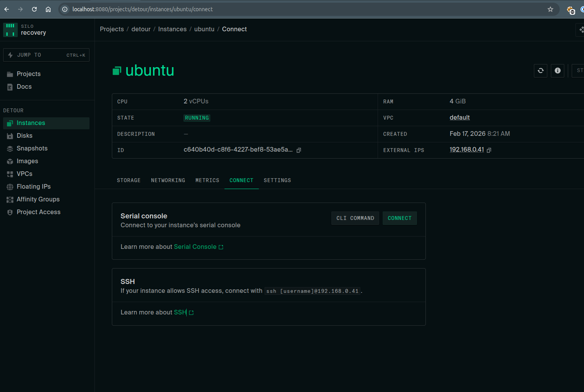Reload the page with browser refresh button
Screen dimensions: 584x392
[x=34, y=9]
